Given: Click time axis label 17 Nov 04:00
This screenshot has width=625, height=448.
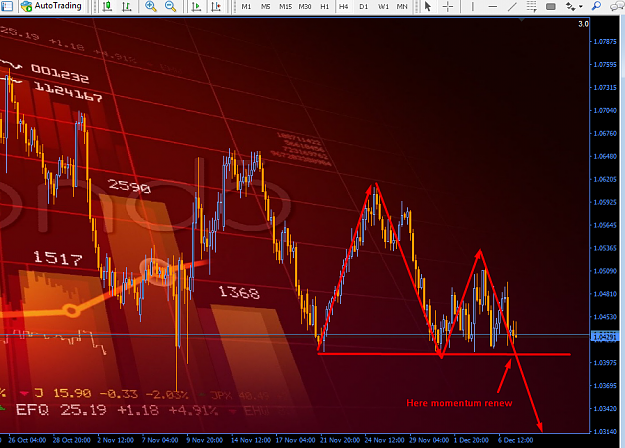Looking at the screenshot, I should 295,440.
